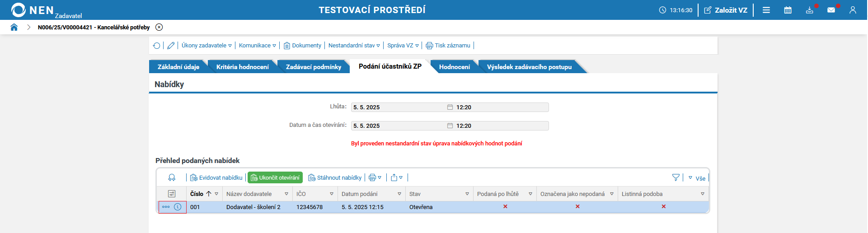
Task: Click the table filter funnel icon
Action: (x=676, y=178)
